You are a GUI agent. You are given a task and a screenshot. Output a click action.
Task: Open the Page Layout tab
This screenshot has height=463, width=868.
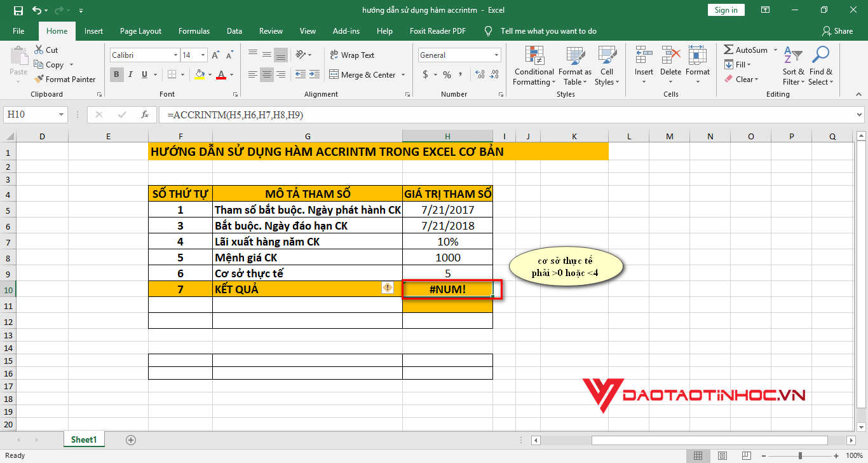point(140,31)
